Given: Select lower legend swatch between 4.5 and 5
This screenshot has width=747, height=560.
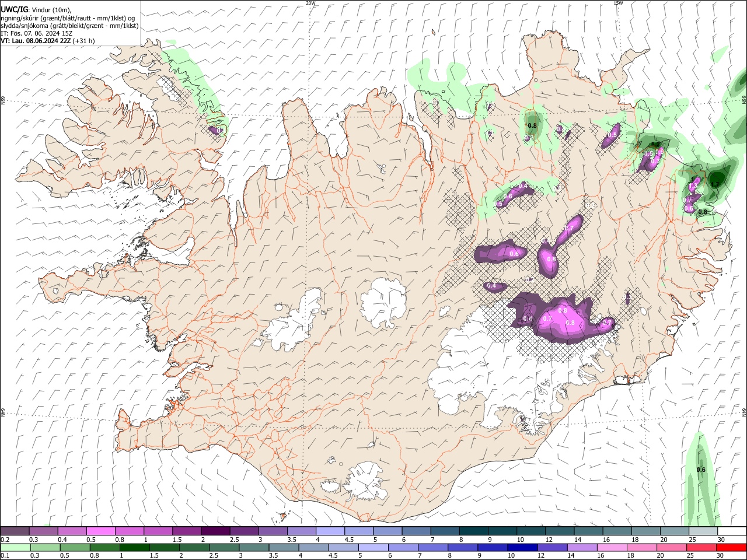Looking at the screenshot, I should [x=344, y=548].
